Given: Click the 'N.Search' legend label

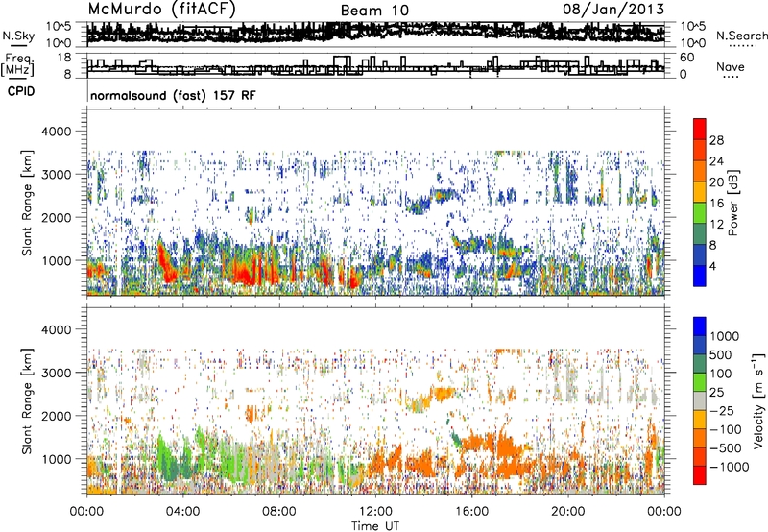Looking at the screenshot, I should [741, 36].
